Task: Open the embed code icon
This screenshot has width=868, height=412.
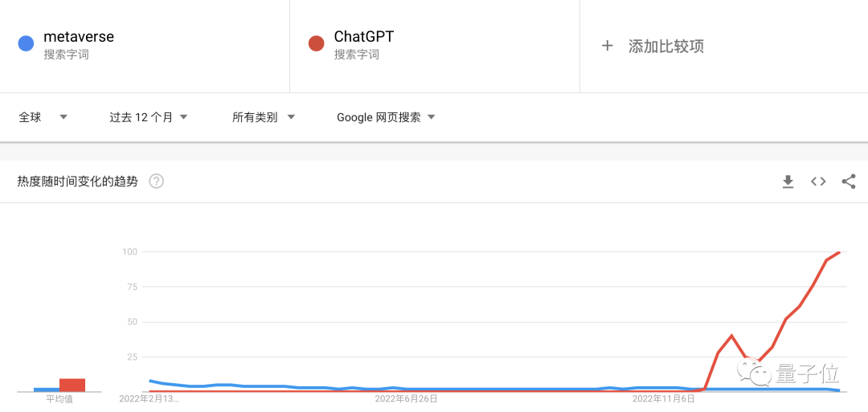Action: (x=818, y=182)
